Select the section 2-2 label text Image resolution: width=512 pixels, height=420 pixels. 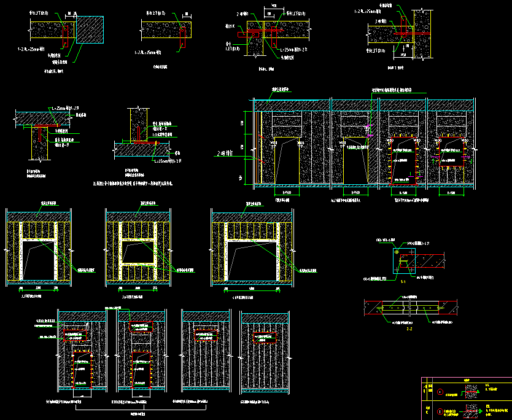408,329
